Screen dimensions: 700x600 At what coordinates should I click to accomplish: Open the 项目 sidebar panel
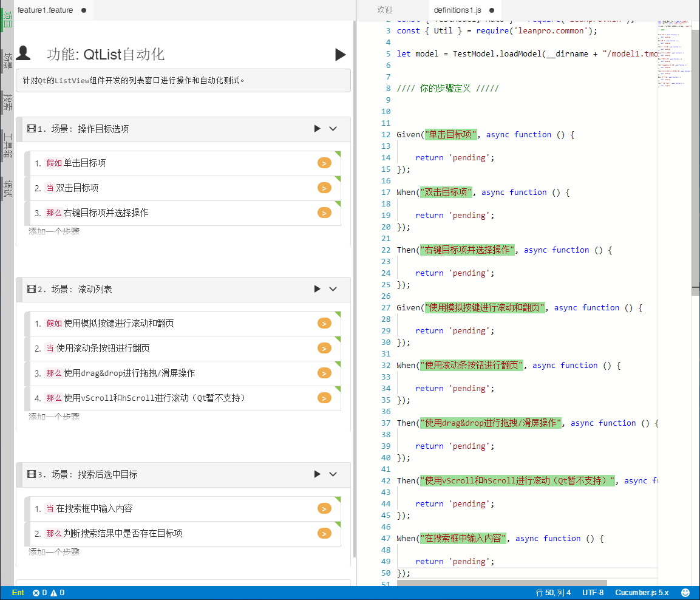click(x=7, y=20)
